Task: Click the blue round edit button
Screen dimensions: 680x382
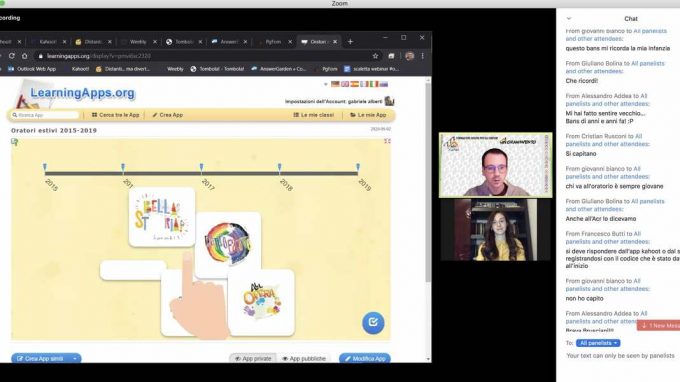Action: pyautogui.click(x=373, y=323)
